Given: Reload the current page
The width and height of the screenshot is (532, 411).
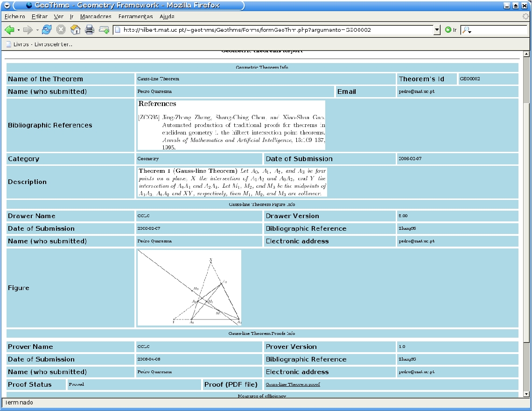Looking at the screenshot, I should pyautogui.click(x=47, y=30).
